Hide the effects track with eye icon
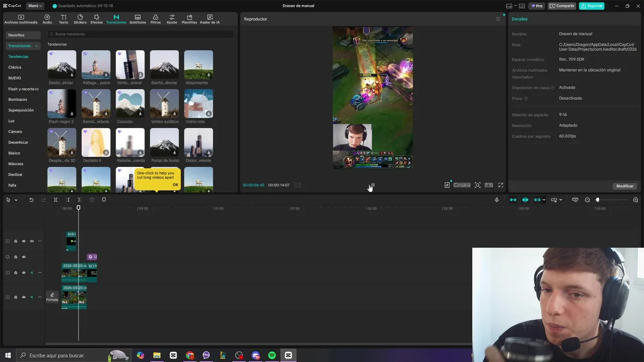644x362 pixels. (x=24, y=257)
